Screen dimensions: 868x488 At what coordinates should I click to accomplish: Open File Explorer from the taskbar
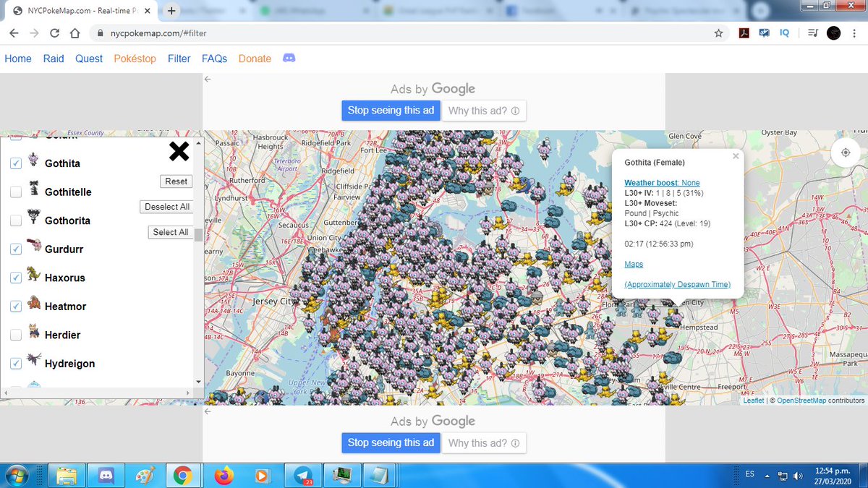(x=67, y=475)
